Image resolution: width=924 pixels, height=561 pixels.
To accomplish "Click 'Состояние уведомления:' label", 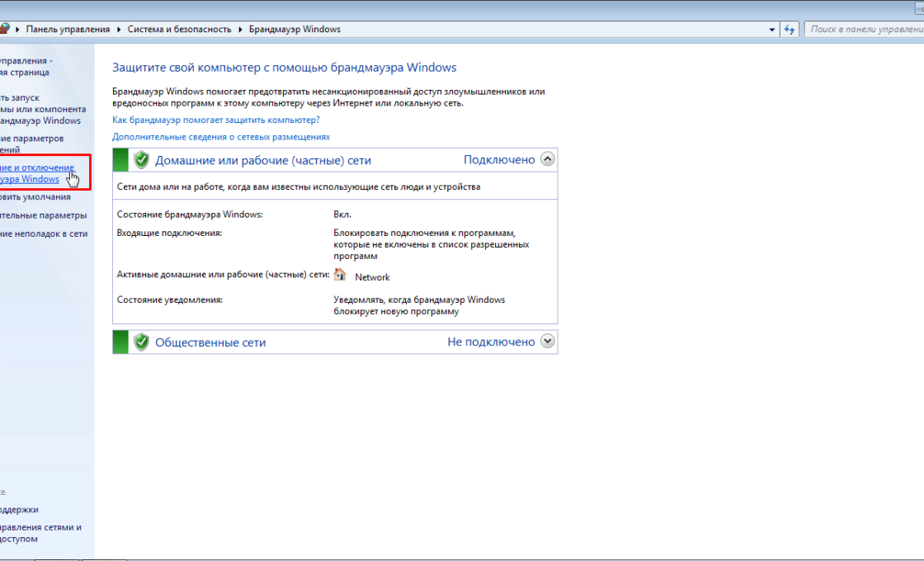I will tap(170, 299).
